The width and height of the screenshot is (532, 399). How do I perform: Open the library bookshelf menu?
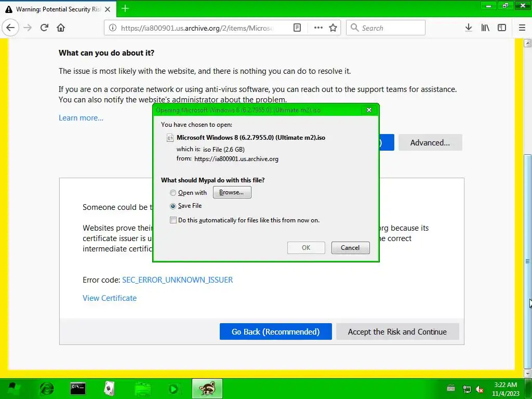coord(485,28)
